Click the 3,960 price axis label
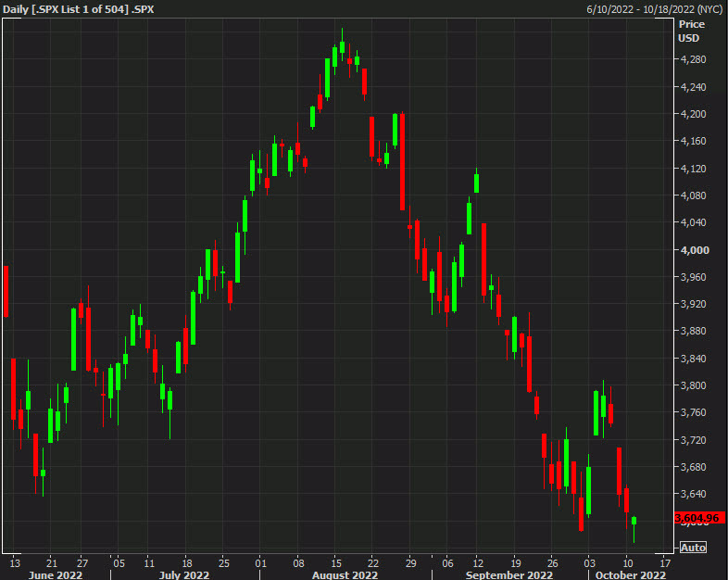Image resolution: width=728 pixels, height=580 pixels. coord(693,277)
